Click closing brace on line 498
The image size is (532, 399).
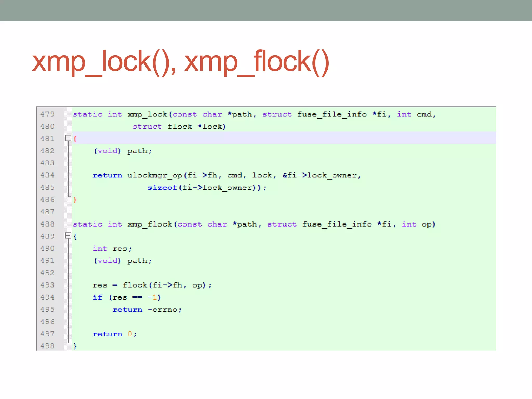click(x=75, y=346)
